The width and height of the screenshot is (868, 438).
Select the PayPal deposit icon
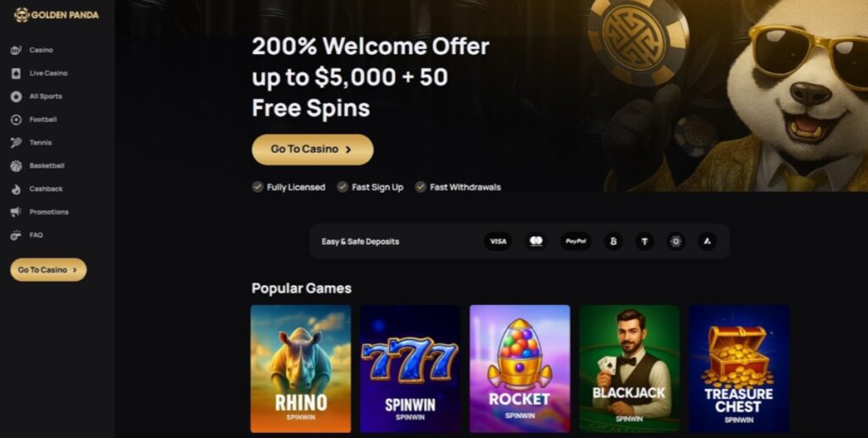pos(576,241)
